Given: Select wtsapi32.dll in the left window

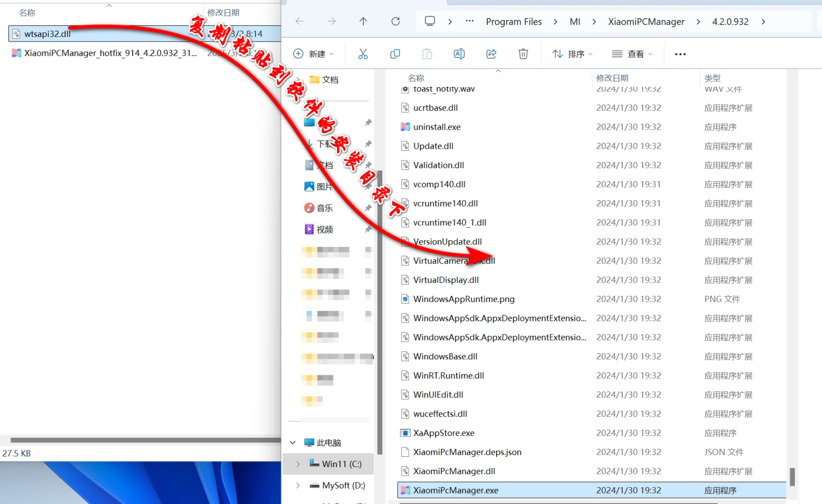Looking at the screenshot, I should pyautogui.click(x=145, y=34).
